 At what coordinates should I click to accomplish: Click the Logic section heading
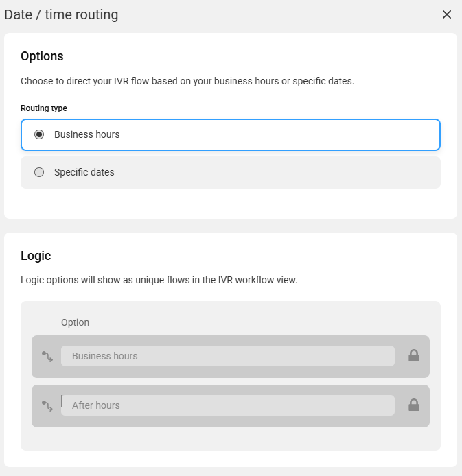pyautogui.click(x=36, y=256)
